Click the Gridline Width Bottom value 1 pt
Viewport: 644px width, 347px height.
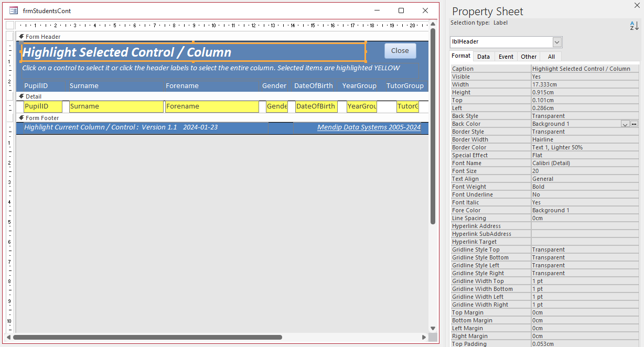(x=585, y=289)
